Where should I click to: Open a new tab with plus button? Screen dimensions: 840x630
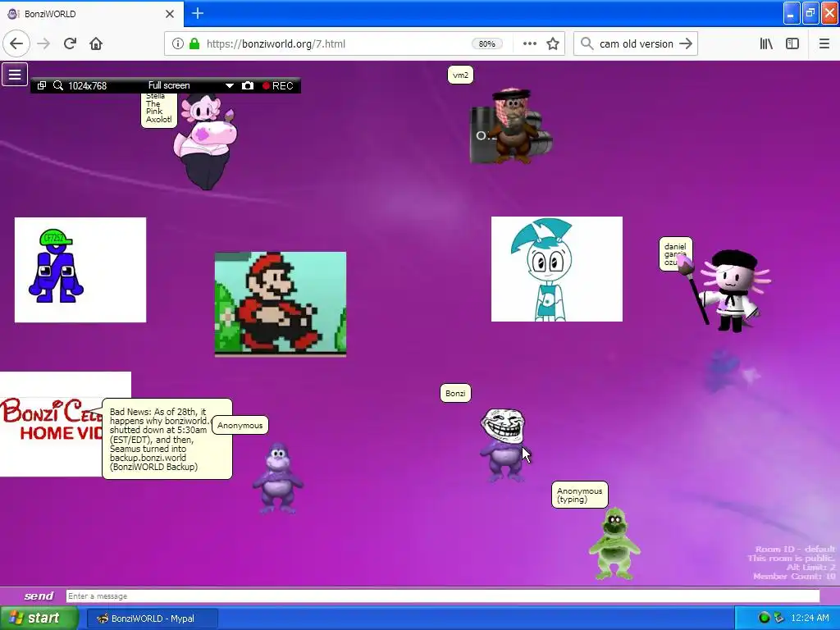(197, 13)
